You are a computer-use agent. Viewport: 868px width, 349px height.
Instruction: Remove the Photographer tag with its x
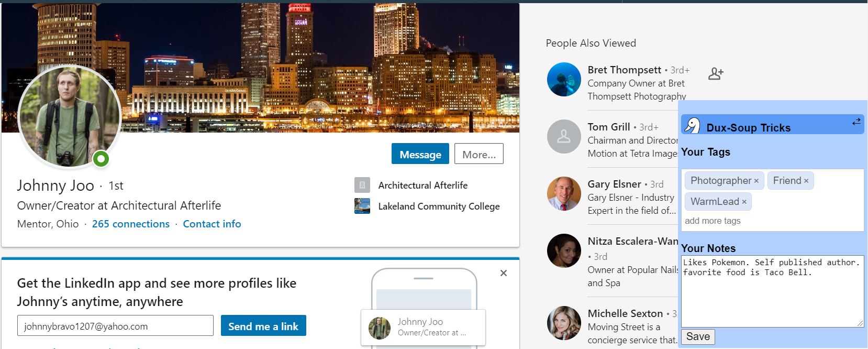(756, 181)
